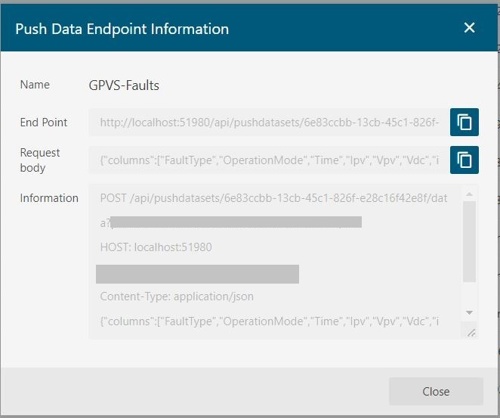Image resolution: width=500 pixels, height=418 pixels.
Task: Close dialog using the X icon
Action: [x=469, y=28]
